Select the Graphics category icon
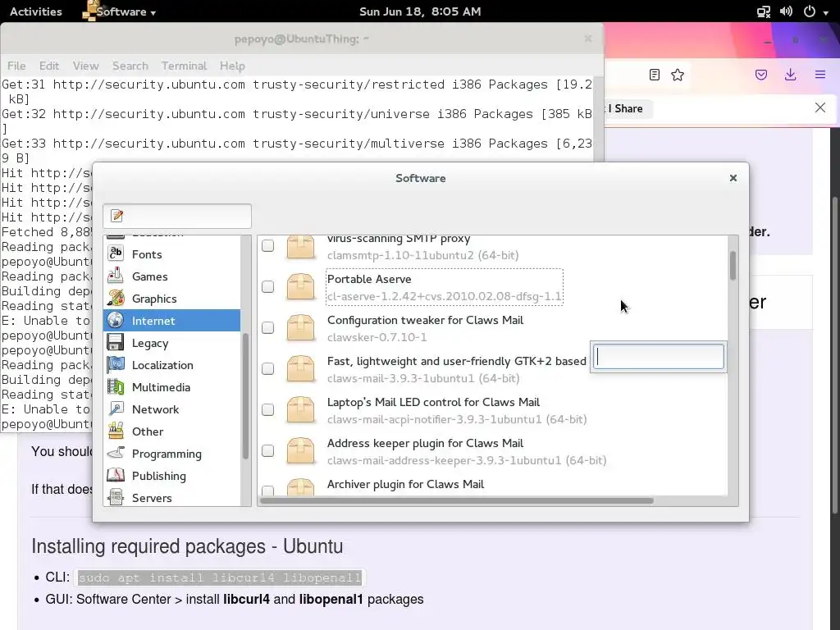Screen dimensions: 840x630 click(116, 298)
